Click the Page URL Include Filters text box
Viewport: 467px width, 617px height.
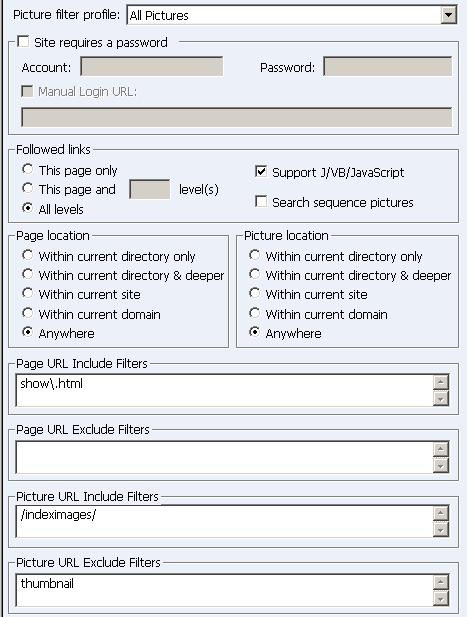[x=224, y=390]
